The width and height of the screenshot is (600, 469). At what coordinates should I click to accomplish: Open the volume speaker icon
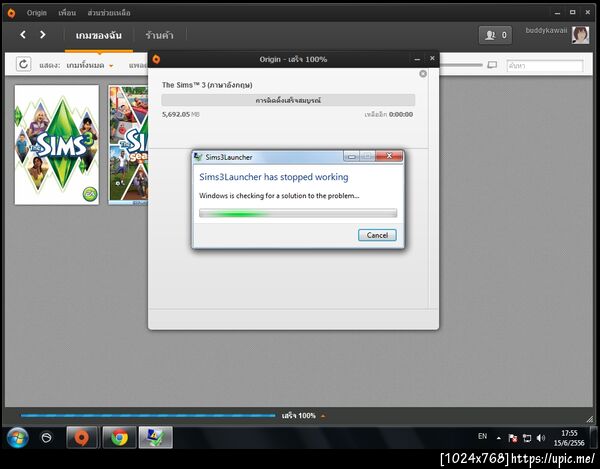pyautogui.click(x=541, y=438)
